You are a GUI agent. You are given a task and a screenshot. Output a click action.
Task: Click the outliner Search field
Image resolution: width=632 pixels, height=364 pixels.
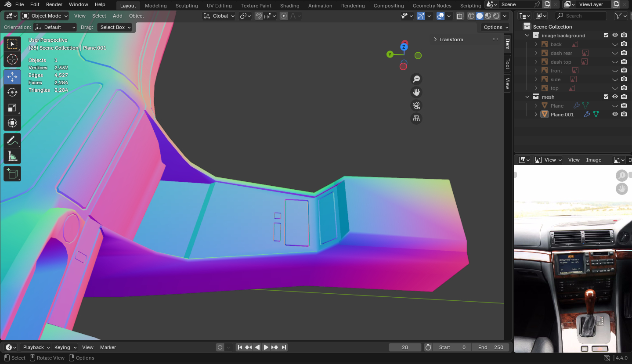[x=581, y=16]
